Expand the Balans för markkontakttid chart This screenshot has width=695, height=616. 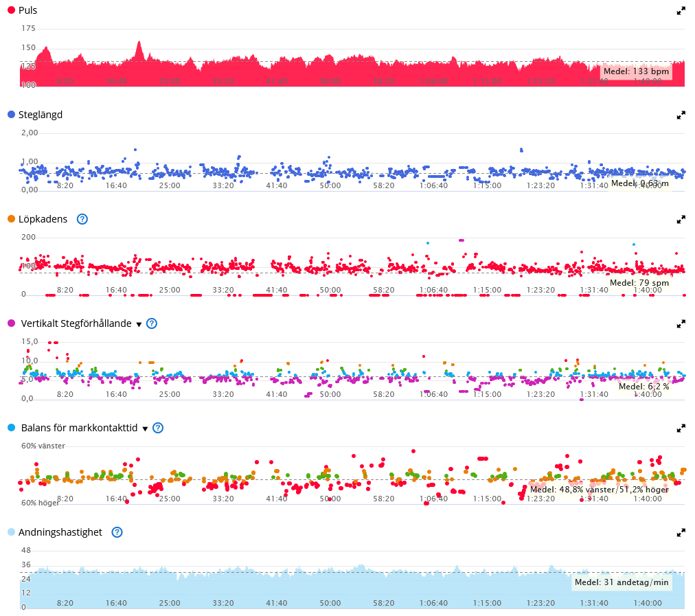pos(681,429)
